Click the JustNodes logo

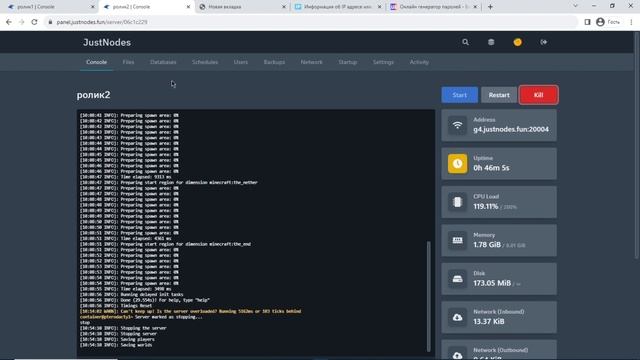click(x=107, y=42)
